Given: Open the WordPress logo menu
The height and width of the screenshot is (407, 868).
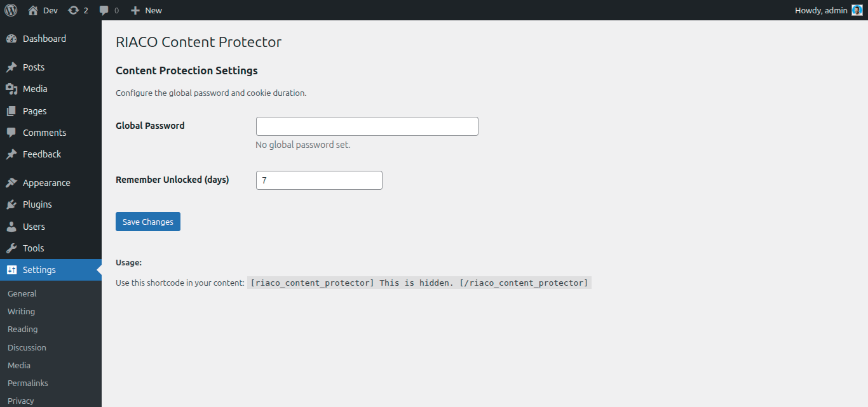Looking at the screenshot, I should (x=10, y=10).
